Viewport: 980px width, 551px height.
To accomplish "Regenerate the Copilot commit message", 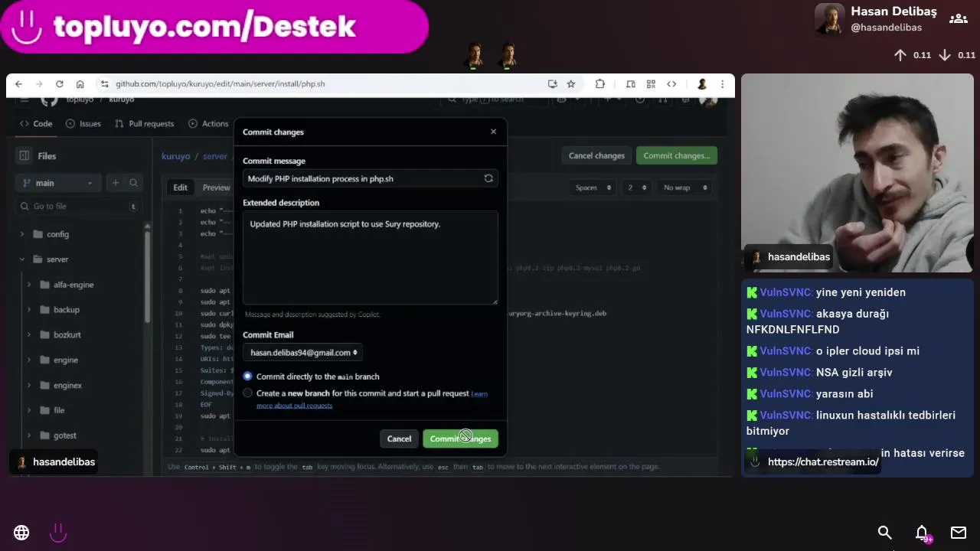I will click(x=488, y=178).
